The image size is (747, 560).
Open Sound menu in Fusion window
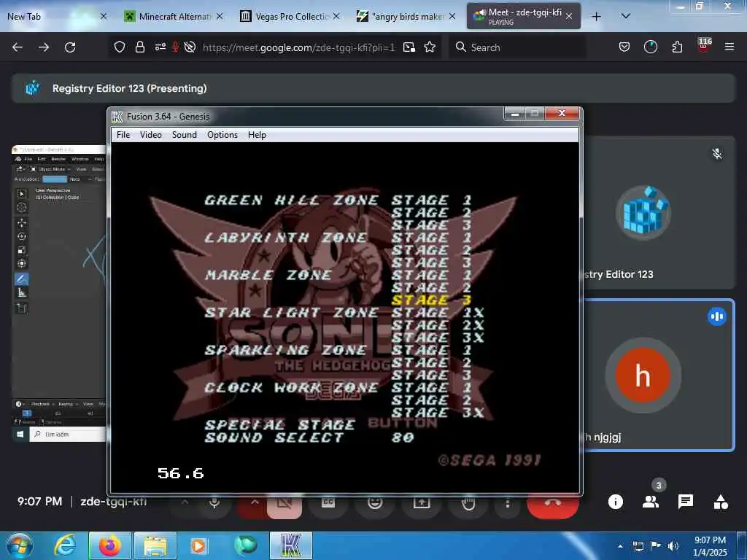pos(185,135)
